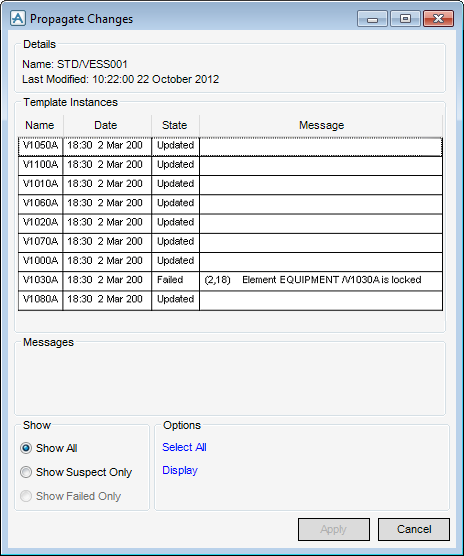Select the V1080A instance row
The height and width of the screenshot is (556, 464).
click(x=230, y=300)
